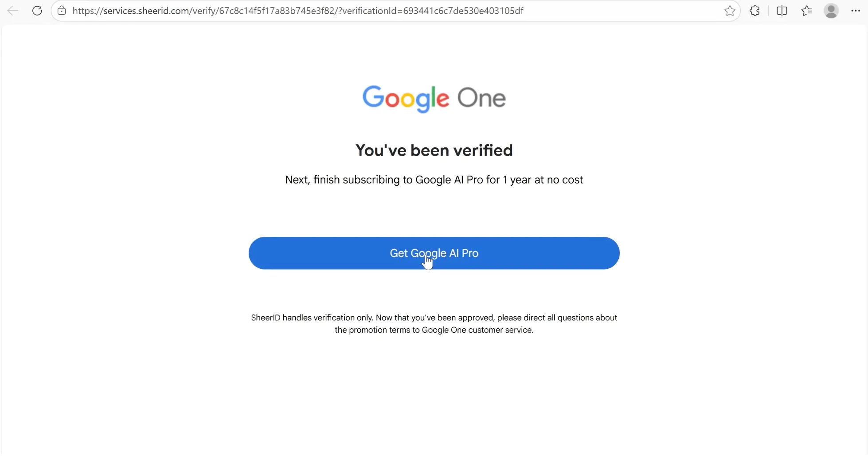Screen dimensions: 868x456
Task: Refresh the current page
Action: coord(37,11)
